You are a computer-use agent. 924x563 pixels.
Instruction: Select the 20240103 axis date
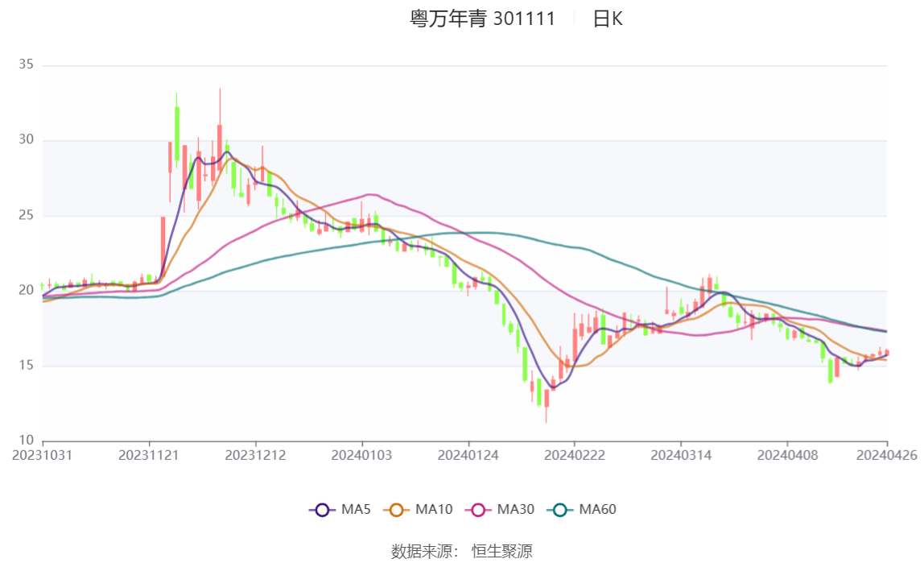tap(362, 456)
